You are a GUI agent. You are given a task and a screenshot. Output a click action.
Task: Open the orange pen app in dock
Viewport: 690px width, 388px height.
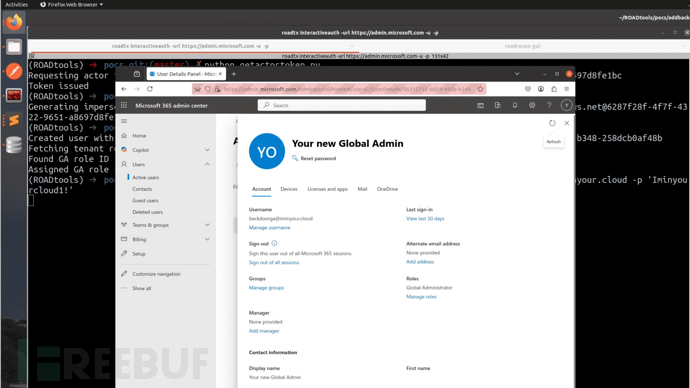14,71
